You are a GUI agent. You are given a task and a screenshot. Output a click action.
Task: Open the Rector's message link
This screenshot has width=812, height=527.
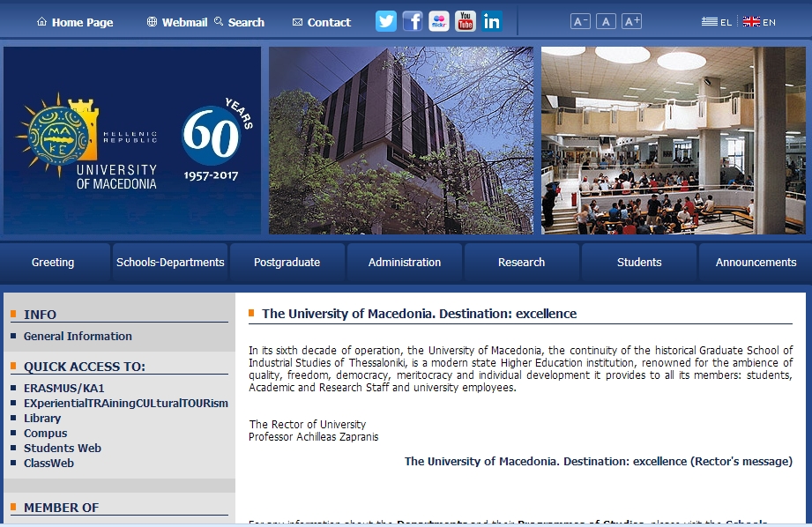598,461
